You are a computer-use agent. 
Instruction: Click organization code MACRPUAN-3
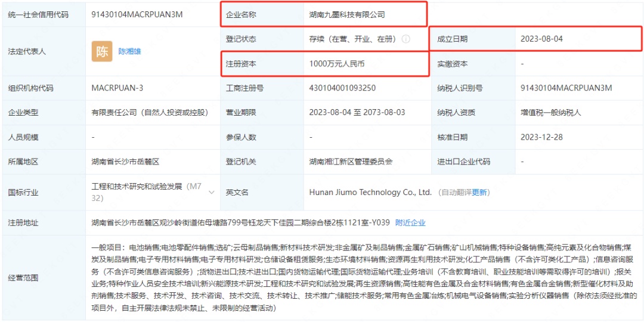point(117,88)
